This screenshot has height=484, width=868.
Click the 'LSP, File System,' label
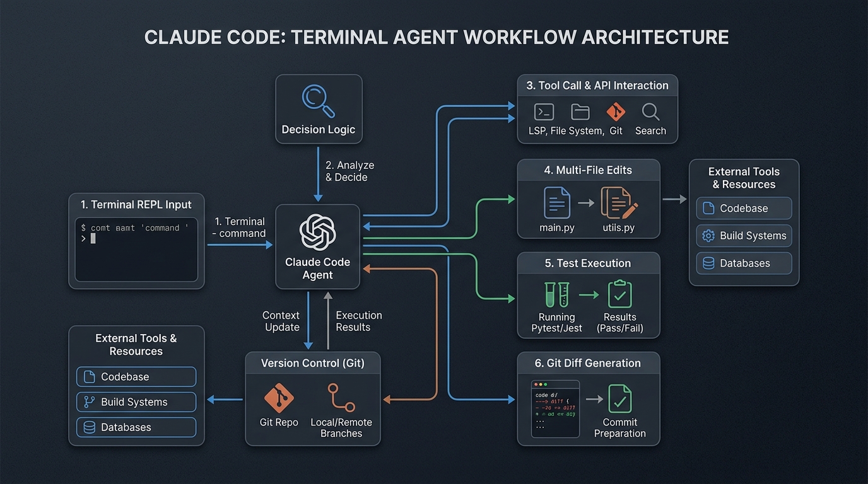(x=566, y=131)
